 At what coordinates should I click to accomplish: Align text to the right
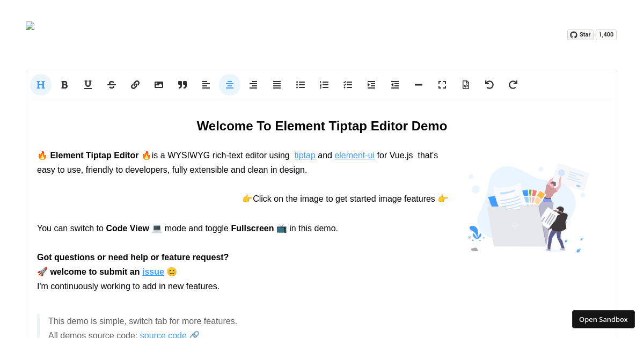[253, 85]
